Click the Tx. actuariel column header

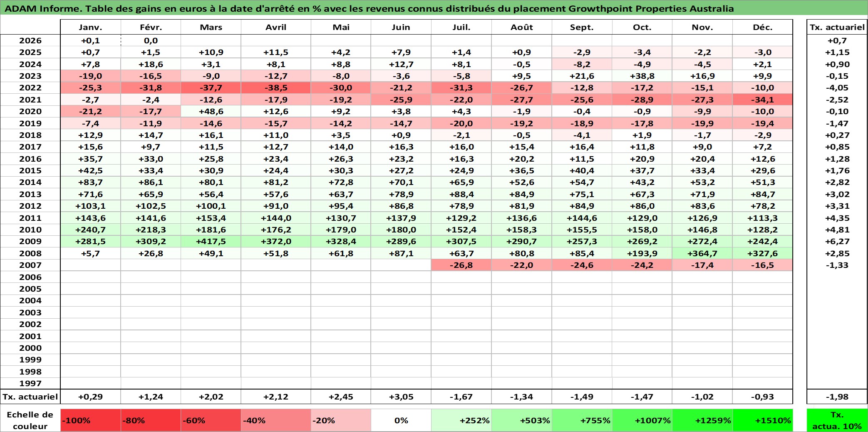point(837,27)
